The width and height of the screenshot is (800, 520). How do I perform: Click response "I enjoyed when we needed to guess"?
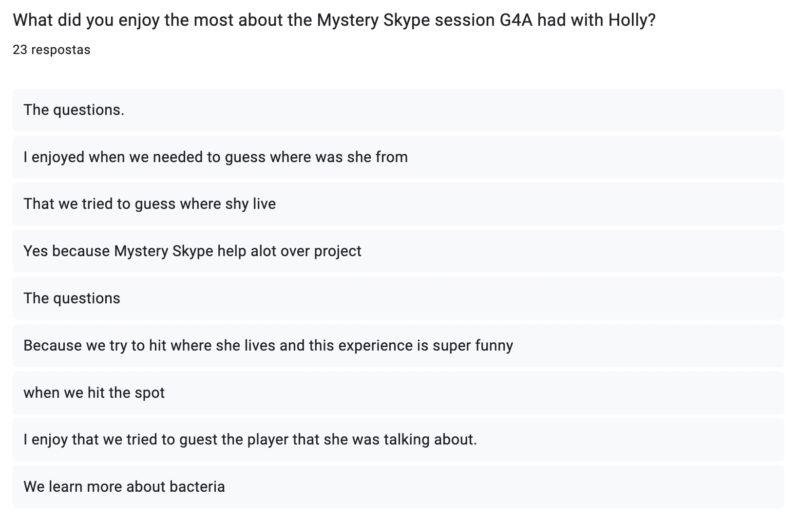point(215,157)
